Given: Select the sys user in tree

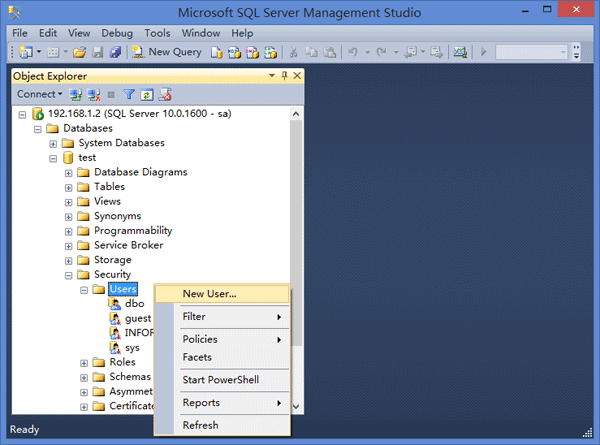Looking at the screenshot, I should click(132, 348).
